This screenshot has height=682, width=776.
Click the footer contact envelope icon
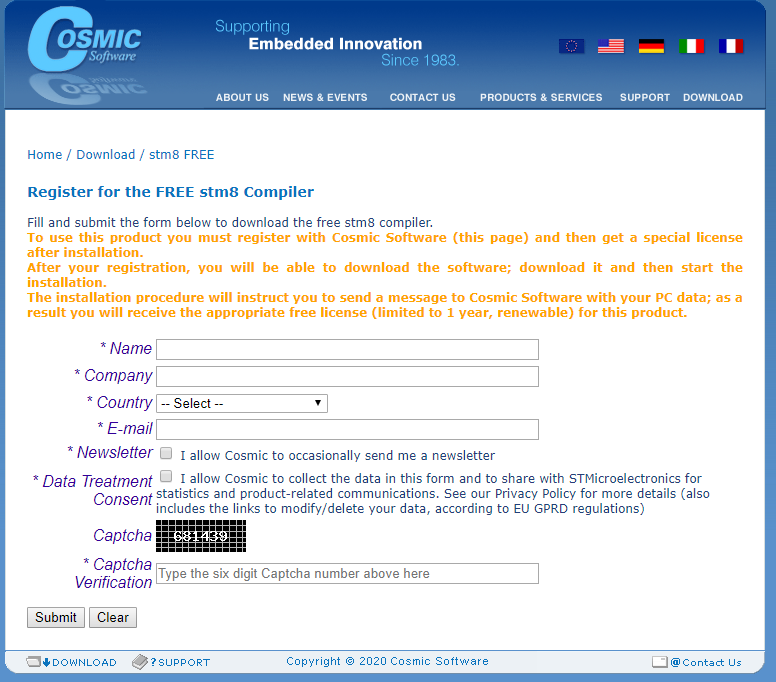point(660,662)
